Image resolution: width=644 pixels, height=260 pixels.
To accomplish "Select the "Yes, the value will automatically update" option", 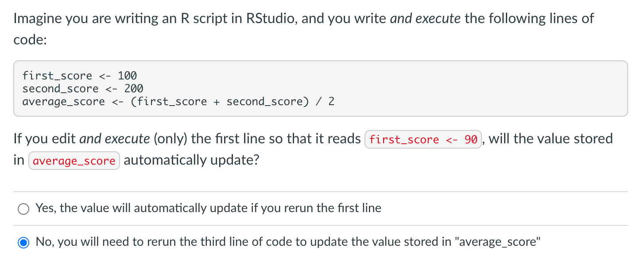I will tap(208, 208).
